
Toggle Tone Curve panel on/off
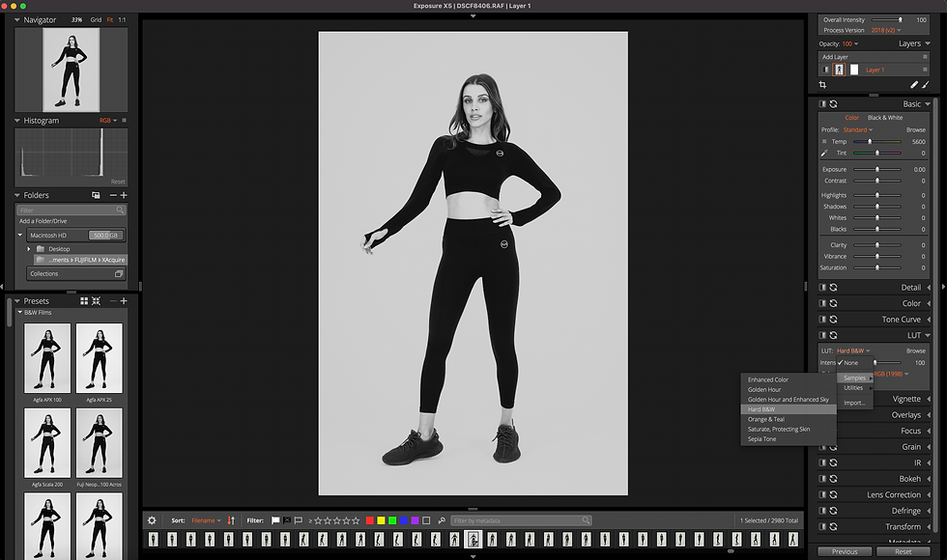[822, 320]
